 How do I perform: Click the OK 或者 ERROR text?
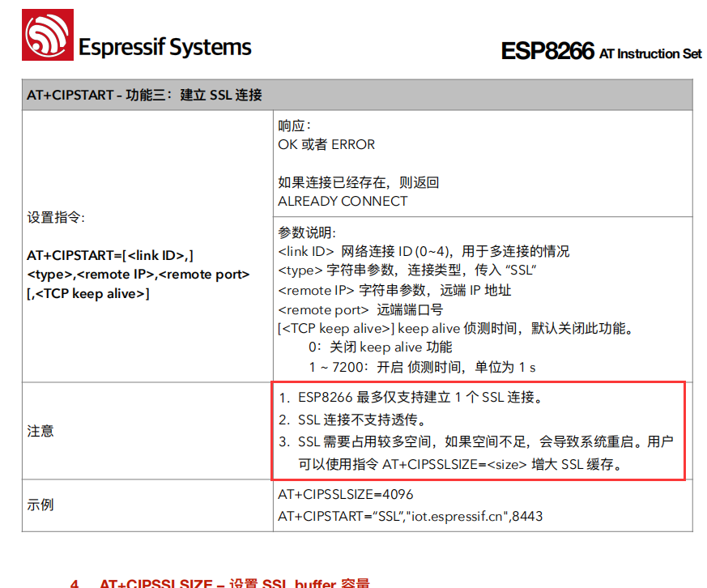tap(326, 145)
